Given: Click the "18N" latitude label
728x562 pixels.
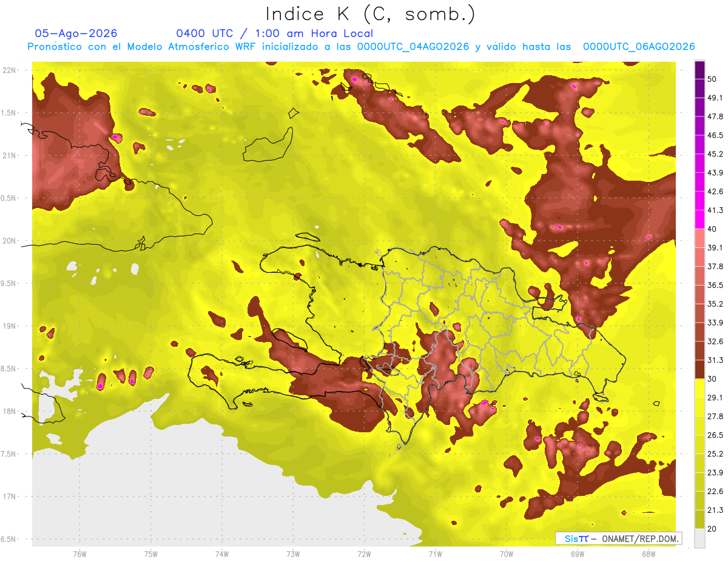Looking at the screenshot, I should tap(10, 411).
